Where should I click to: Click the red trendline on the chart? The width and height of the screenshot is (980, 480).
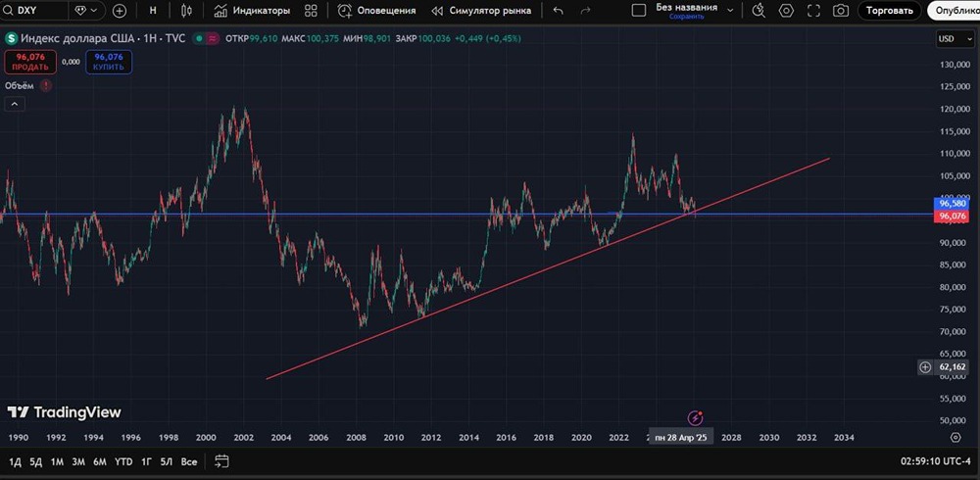[490, 292]
